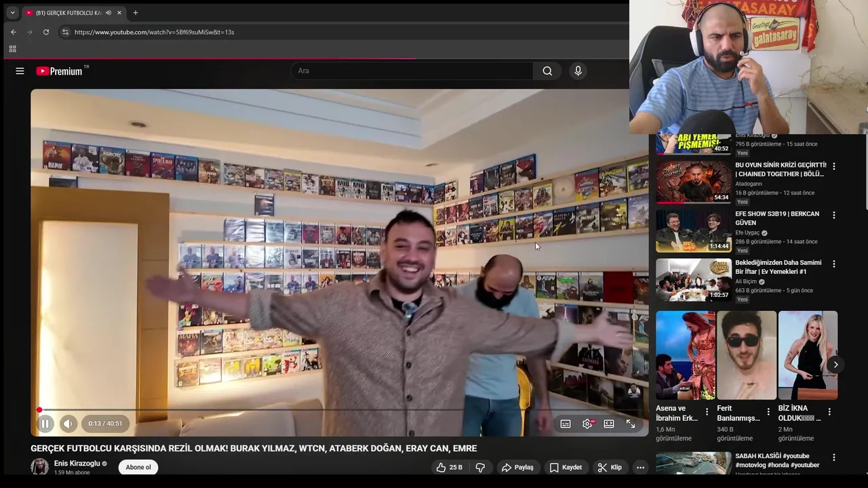Click the search magnifier button
Screen dimensions: 868x488
coord(547,70)
